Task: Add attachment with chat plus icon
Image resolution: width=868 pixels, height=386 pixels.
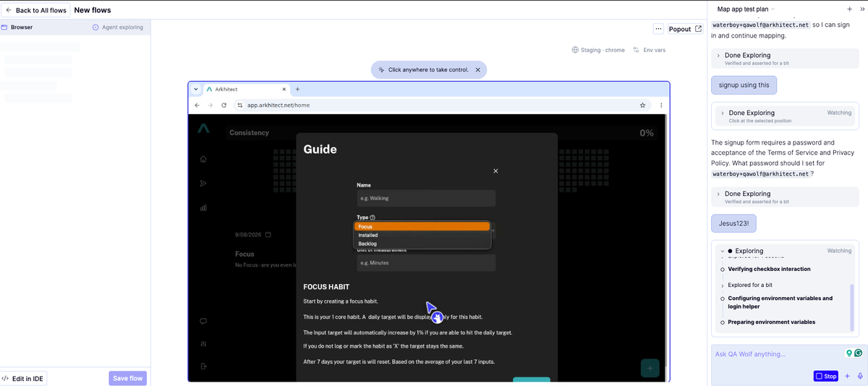Action: click(848, 376)
